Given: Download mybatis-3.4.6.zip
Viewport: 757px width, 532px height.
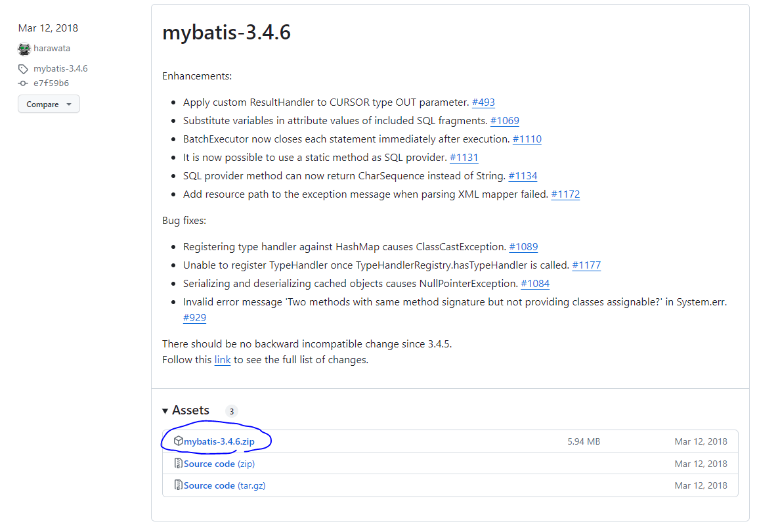Looking at the screenshot, I should [x=219, y=441].
